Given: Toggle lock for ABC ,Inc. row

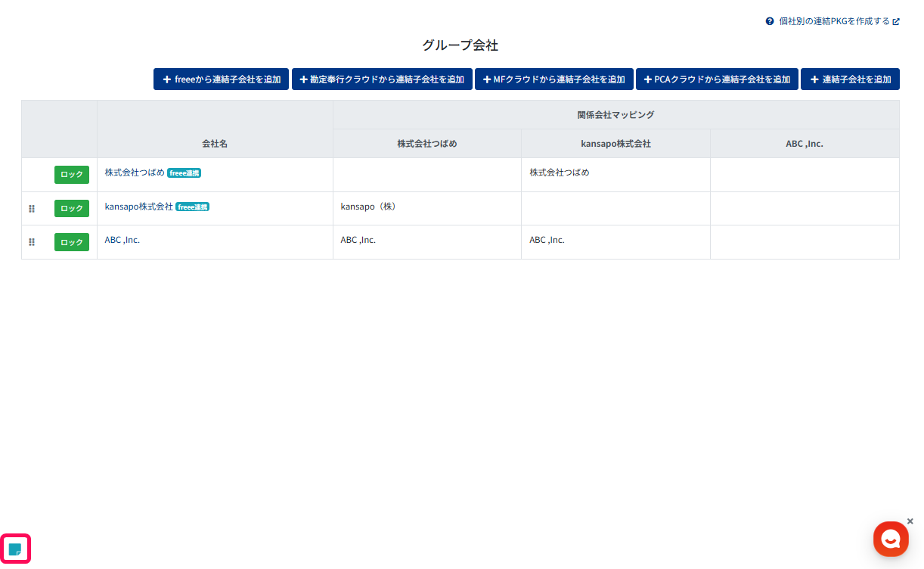Looking at the screenshot, I should coord(72,242).
